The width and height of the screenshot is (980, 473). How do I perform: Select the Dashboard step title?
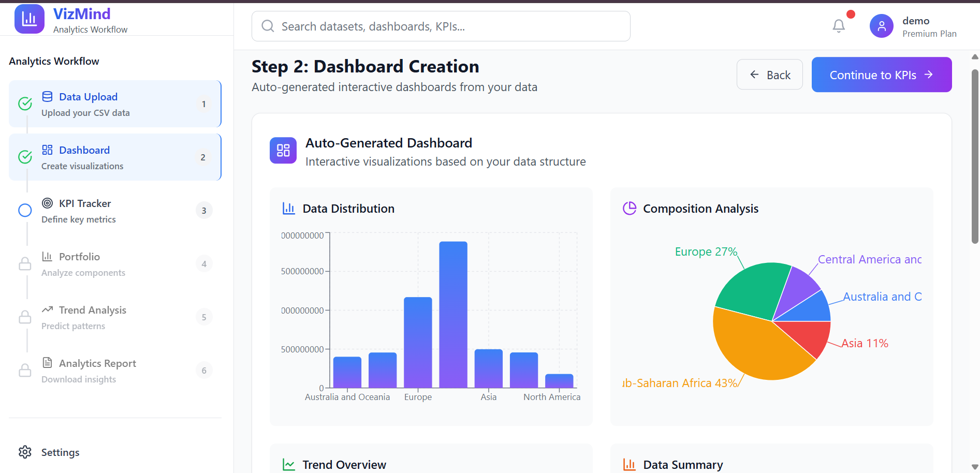coord(84,150)
